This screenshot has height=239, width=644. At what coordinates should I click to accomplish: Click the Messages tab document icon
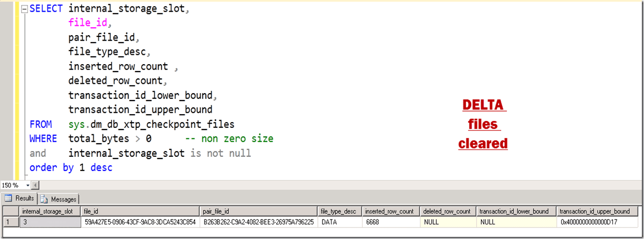coord(44,199)
